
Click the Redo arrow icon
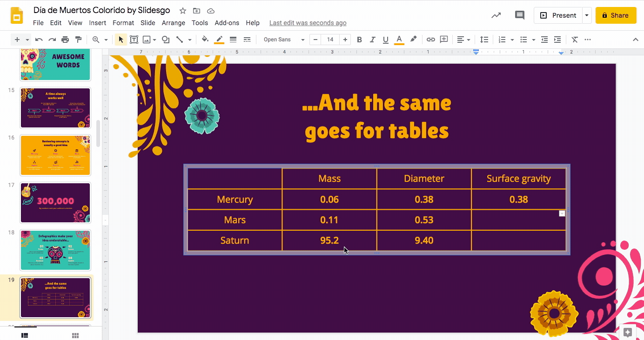pyautogui.click(x=52, y=40)
